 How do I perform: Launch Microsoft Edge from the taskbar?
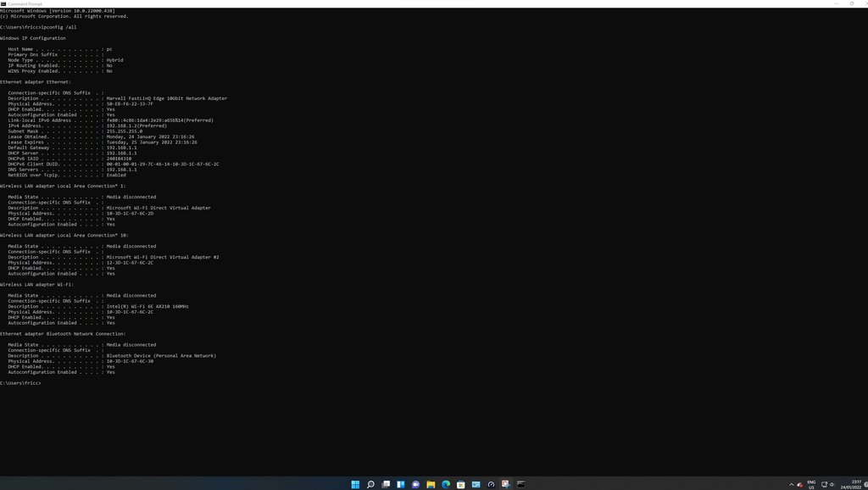tap(446, 484)
